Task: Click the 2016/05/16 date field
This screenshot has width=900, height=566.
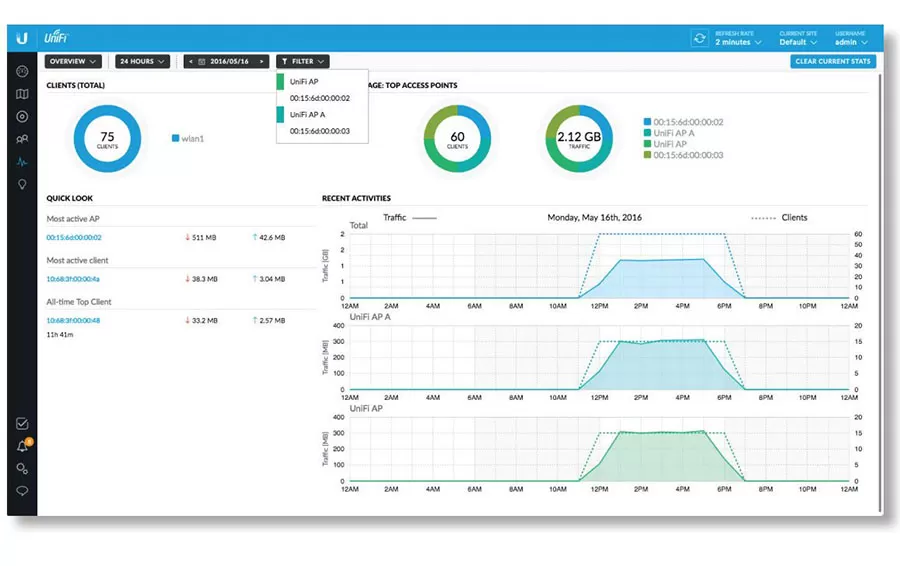Action: [x=229, y=61]
